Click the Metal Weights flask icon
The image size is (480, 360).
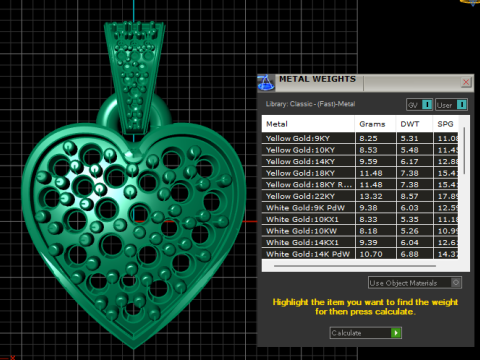(x=266, y=83)
